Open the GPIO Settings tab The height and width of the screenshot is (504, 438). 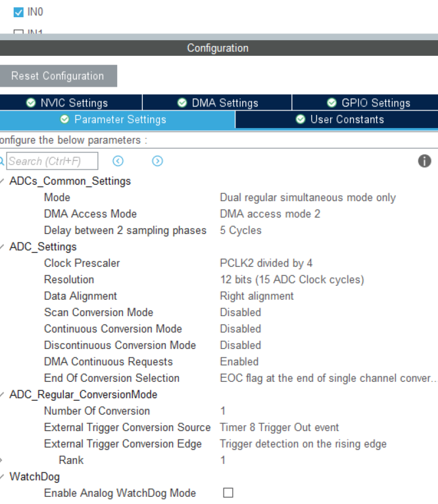(x=365, y=103)
